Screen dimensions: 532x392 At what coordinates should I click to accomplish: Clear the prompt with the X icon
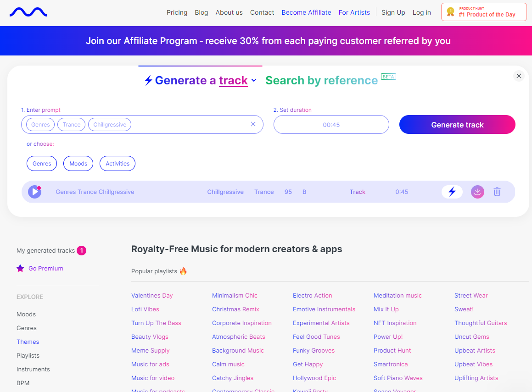pos(253,124)
